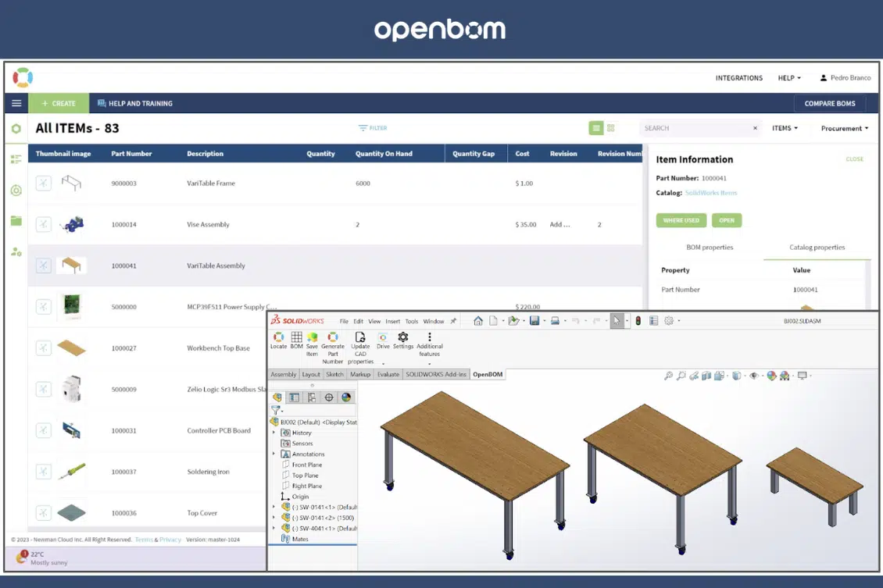Switch to grid view layout
Viewport: 883px width, 588px height.
[x=611, y=128]
